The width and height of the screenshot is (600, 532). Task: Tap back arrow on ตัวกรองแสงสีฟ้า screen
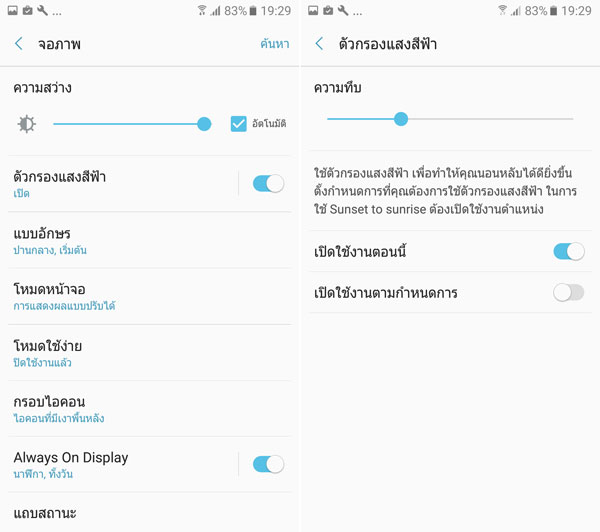(319, 44)
